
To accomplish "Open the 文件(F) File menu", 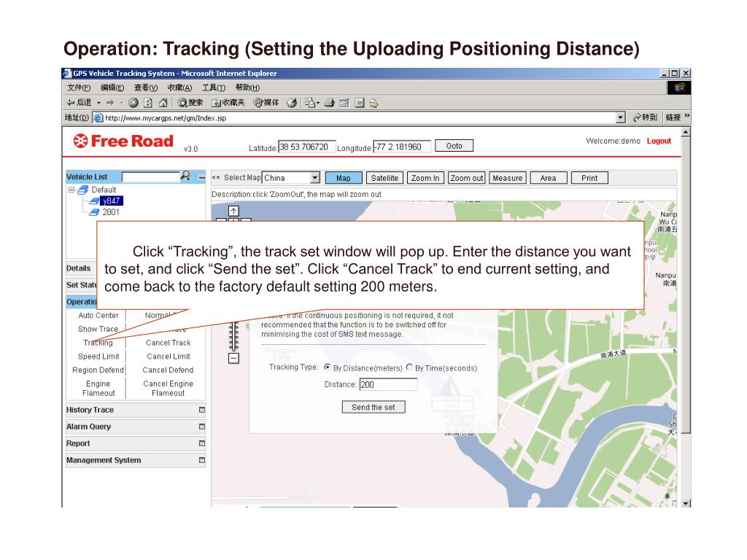I will pos(79,87).
